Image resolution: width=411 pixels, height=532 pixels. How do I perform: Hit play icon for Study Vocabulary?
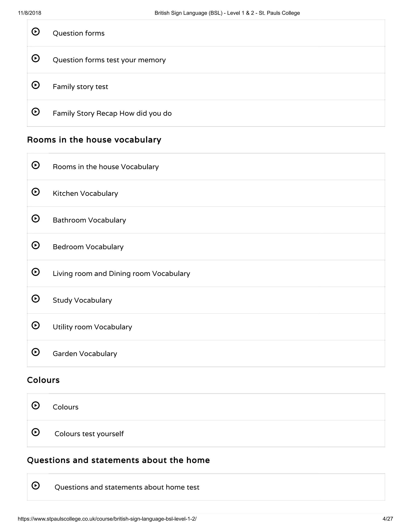coord(36,299)
